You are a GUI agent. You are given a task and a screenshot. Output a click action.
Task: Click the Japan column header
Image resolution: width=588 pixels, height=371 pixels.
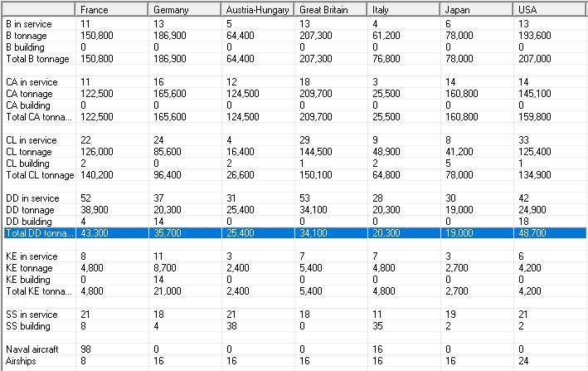[x=477, y=9]
